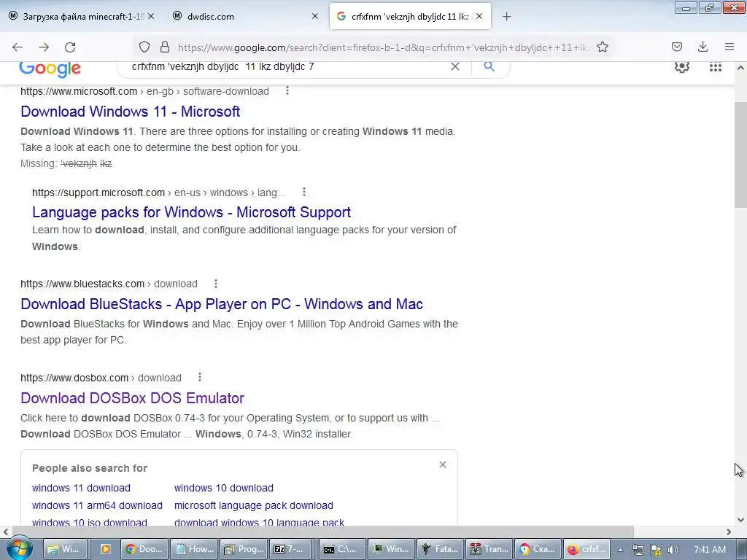This screenshot has width=747, height=560.
Task: Open the volume tray icon
Action: [x=673, y=550]
